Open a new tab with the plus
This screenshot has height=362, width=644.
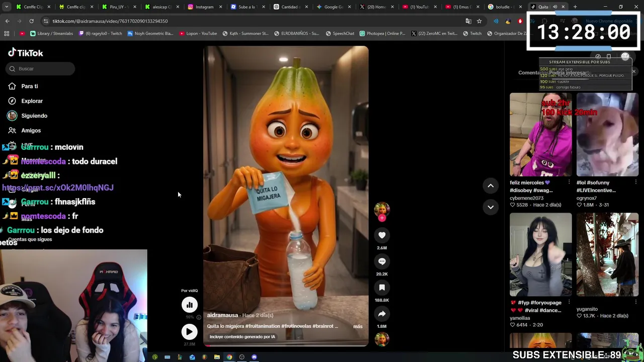(x=575, y=7)
